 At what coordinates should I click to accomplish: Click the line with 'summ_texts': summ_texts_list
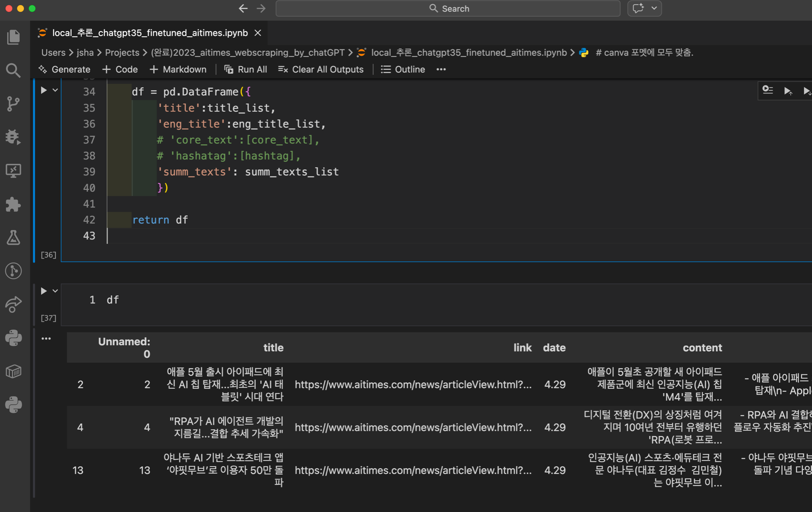pyautogui.click(x=248, y=172)
